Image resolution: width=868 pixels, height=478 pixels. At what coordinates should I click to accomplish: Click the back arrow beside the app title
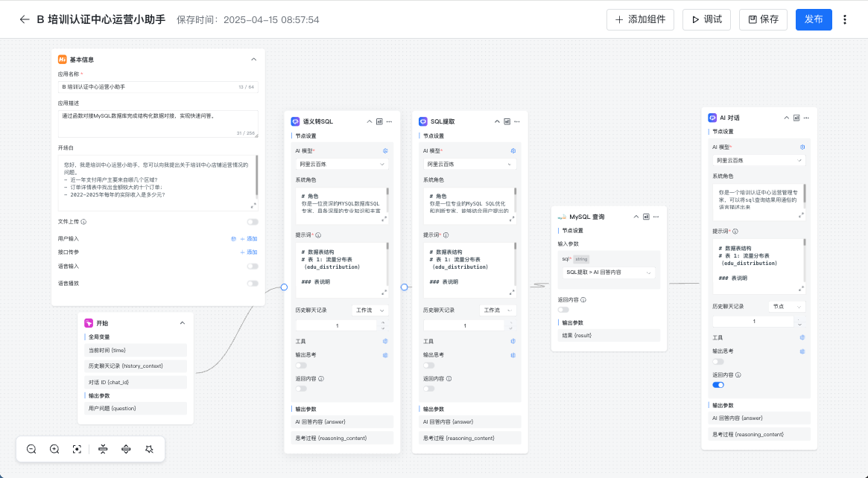(x=25, y=19)
